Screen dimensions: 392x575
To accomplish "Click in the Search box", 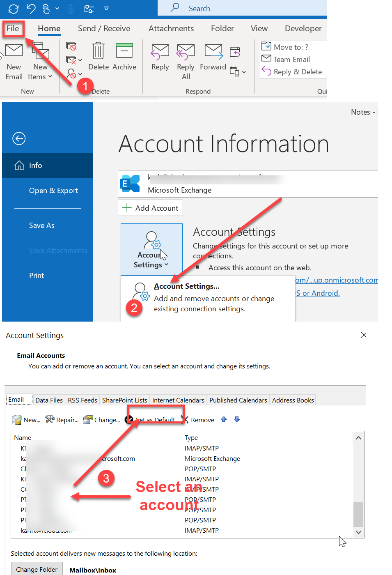I will coord(242,8).
